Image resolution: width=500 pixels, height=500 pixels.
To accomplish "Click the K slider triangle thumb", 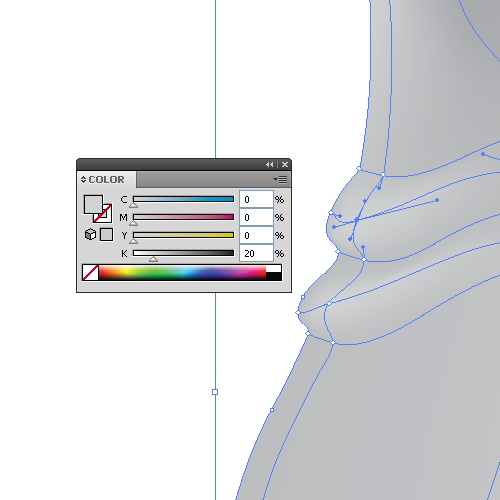I will coord(153,259).
